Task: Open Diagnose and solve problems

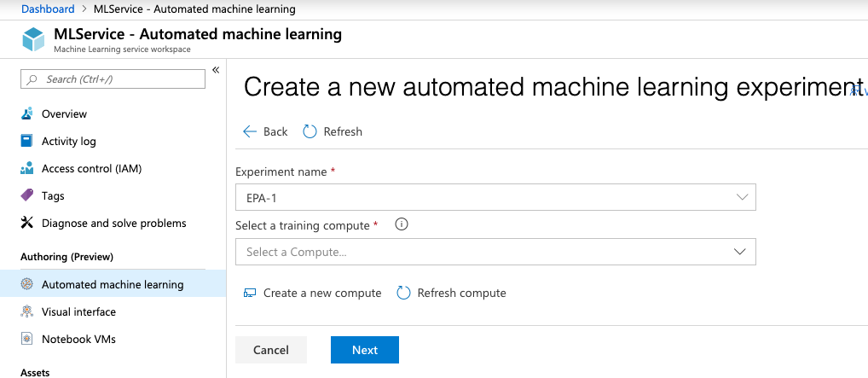Action: [113, 223]
